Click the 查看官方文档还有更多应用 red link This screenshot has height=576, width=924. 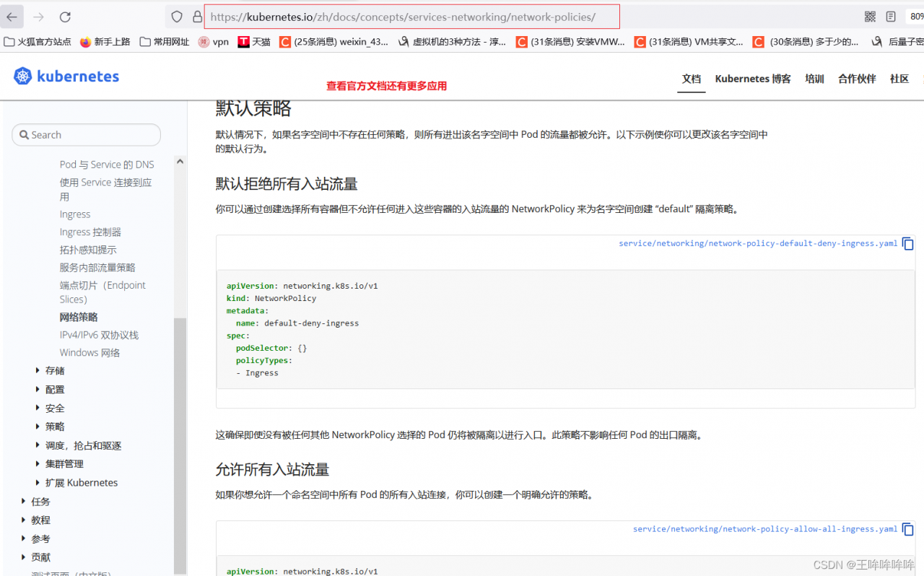pos(386,85)
